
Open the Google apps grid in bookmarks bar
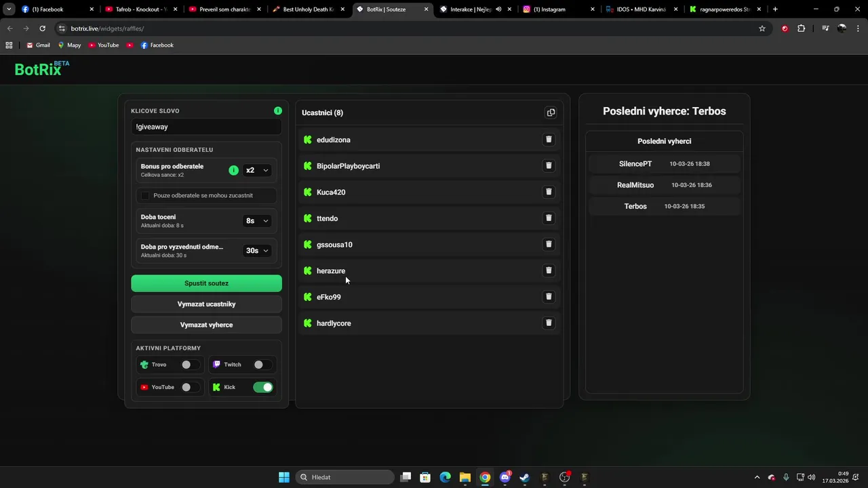tap(9, 45)
